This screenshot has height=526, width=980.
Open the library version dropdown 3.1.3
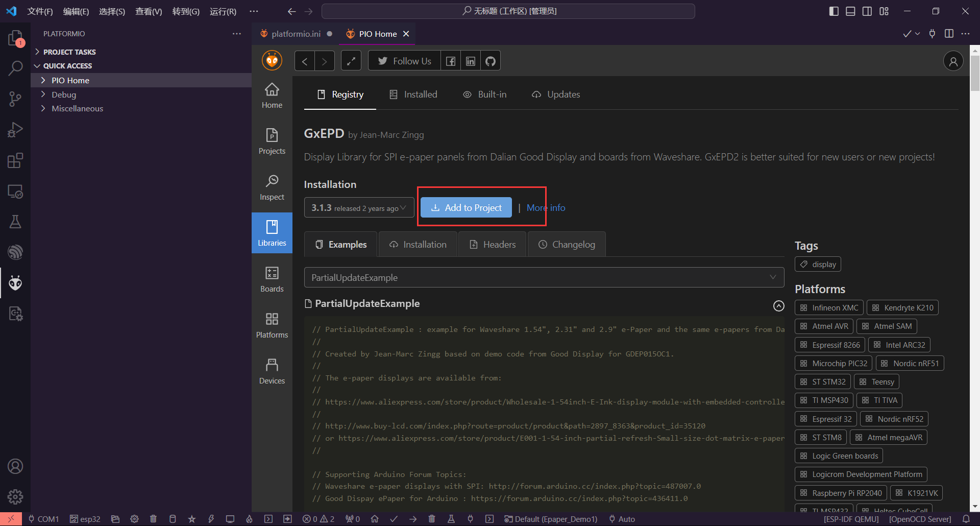pos(359,207)
